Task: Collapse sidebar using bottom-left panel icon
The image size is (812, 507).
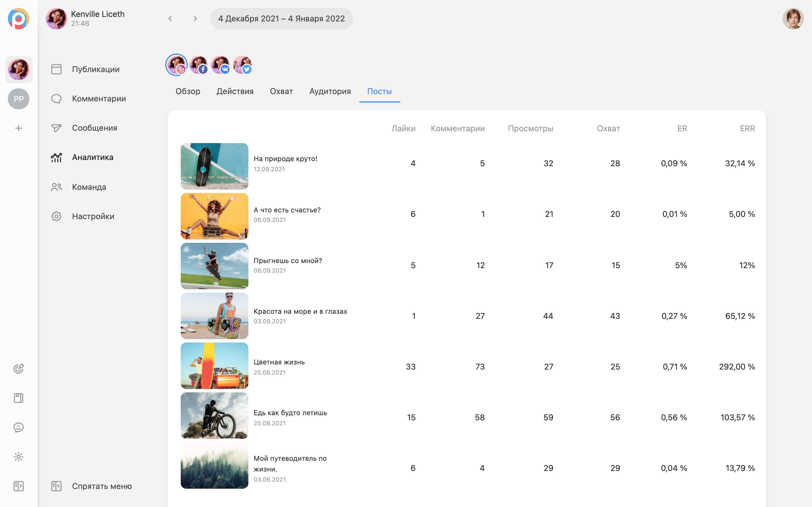Action: pos(18,486)
